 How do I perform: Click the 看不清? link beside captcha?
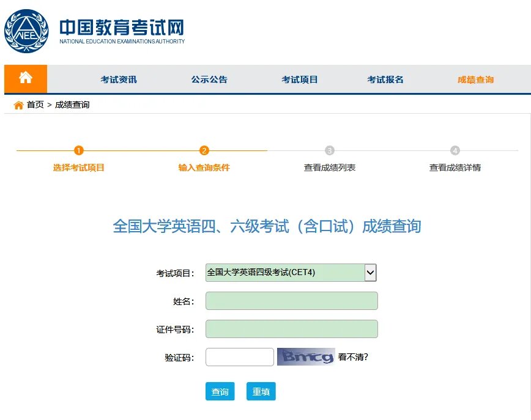pos(352,356)
